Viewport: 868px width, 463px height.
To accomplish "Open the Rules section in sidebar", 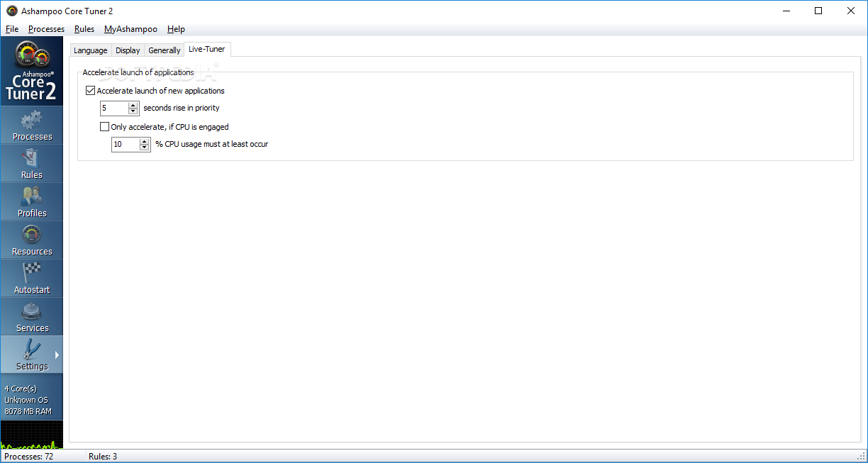I will (x=32, y=164).
